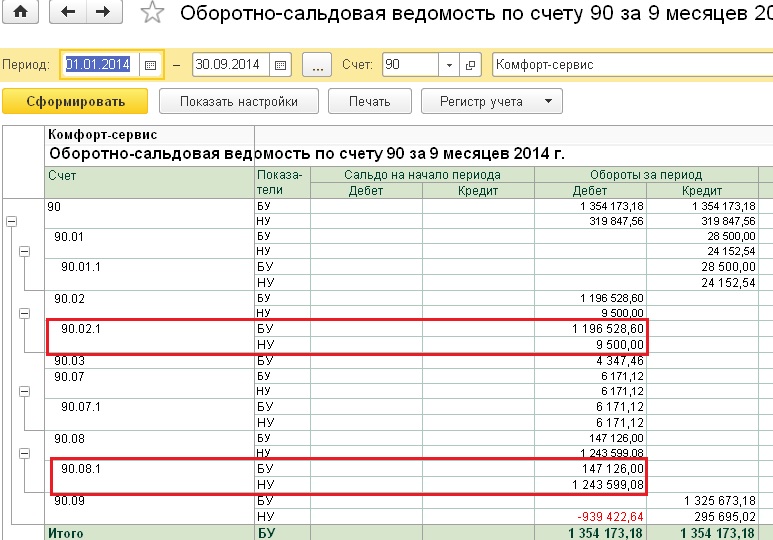Click Комфорт-сервис heading in the report
Screen dimensions: 773x540
pos(103,135)
